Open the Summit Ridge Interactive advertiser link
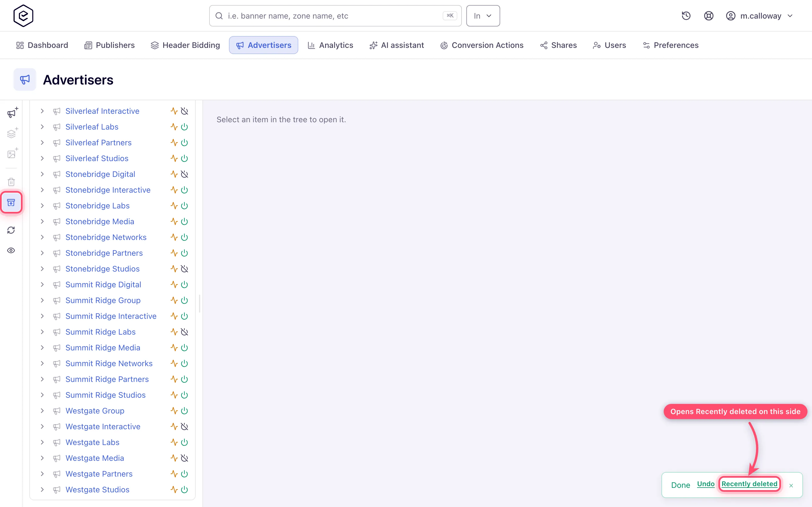 coord(111,316)
